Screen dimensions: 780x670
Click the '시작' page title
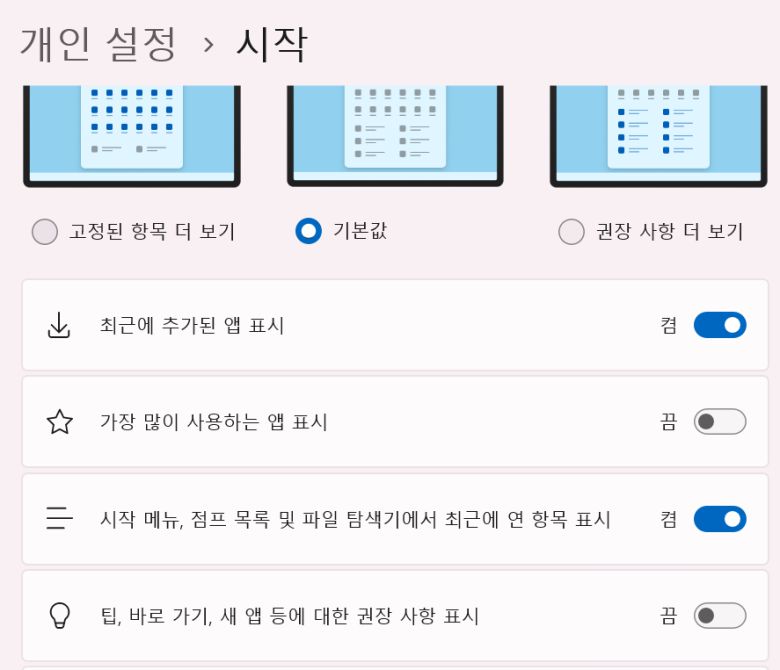(x=272, y=44)
